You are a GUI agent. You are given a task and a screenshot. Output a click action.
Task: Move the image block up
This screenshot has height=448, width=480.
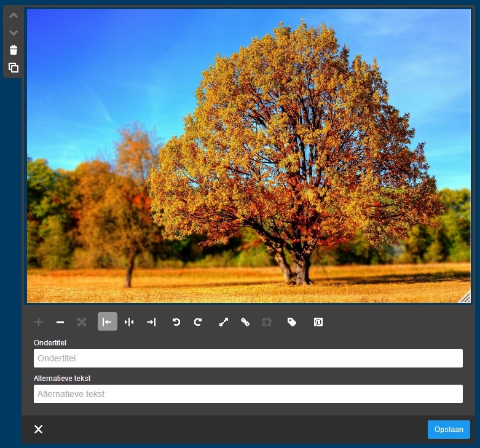tap(14, 15)
